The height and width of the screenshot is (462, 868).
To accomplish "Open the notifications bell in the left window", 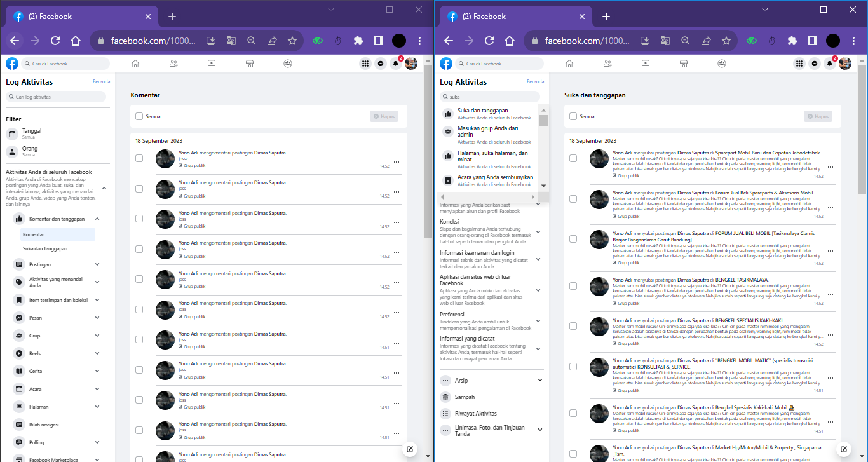I will click(396, 64).
